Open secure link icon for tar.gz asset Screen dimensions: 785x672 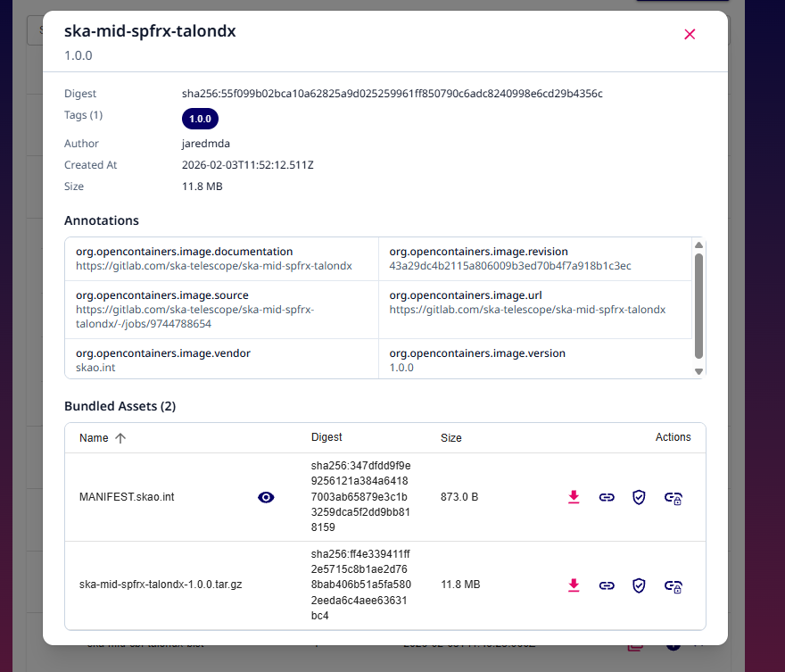tap(673, 586)
